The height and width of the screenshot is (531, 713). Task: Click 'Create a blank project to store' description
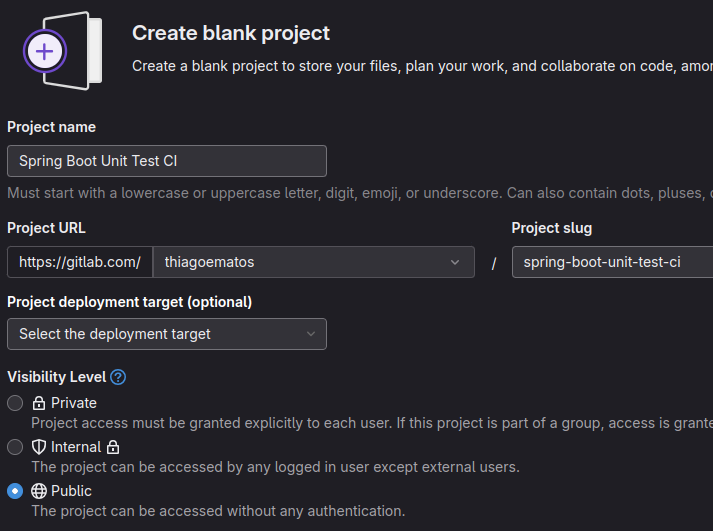pos(422,66)
